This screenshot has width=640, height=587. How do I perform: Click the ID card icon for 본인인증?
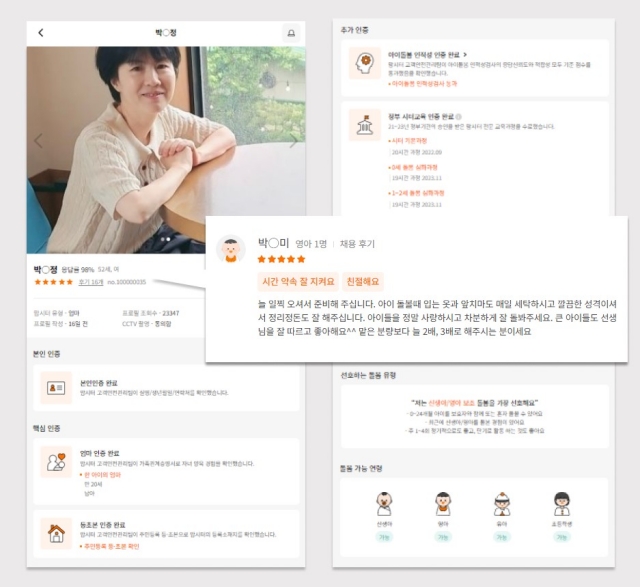(x=56, y=388)
